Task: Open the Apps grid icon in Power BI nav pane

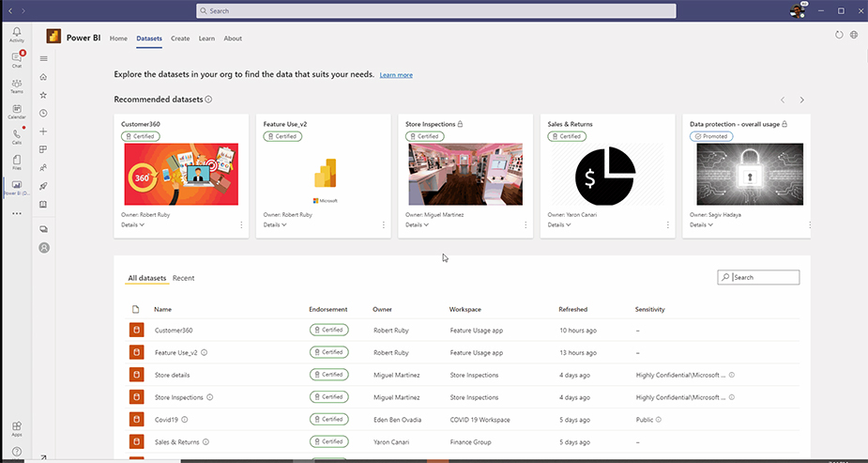Action: 44,149
